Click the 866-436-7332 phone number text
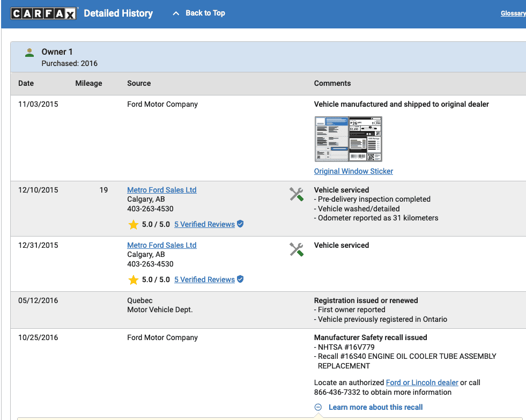 click(337, 393)
